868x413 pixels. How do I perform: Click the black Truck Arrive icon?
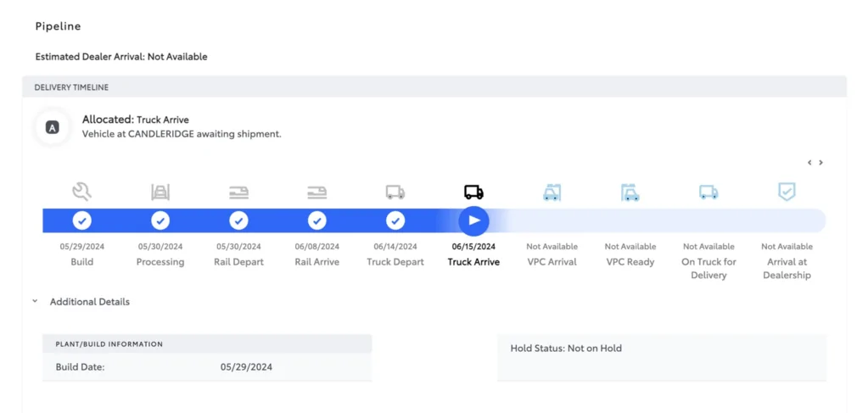473,193
